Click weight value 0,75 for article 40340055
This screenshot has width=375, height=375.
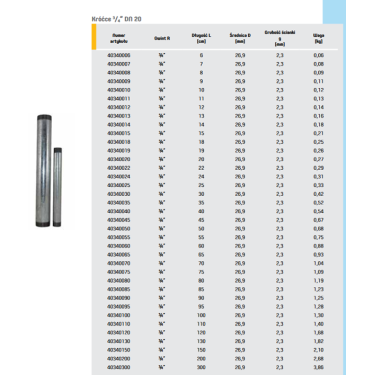pos(319,237)
